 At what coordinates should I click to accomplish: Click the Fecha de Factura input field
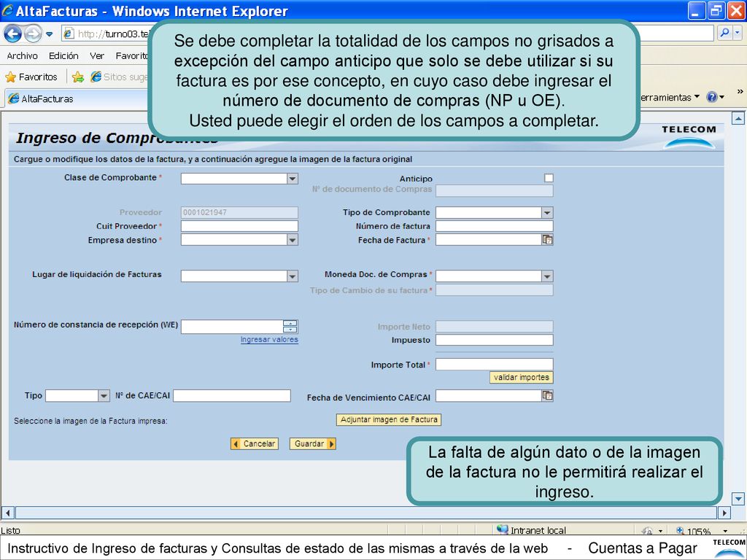pos(488,240)
